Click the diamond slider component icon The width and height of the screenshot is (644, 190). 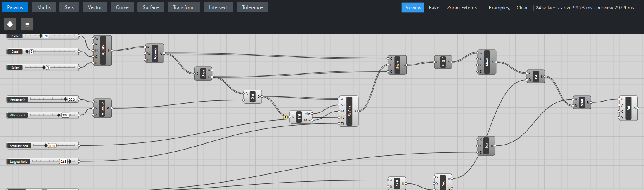point(10,24)
